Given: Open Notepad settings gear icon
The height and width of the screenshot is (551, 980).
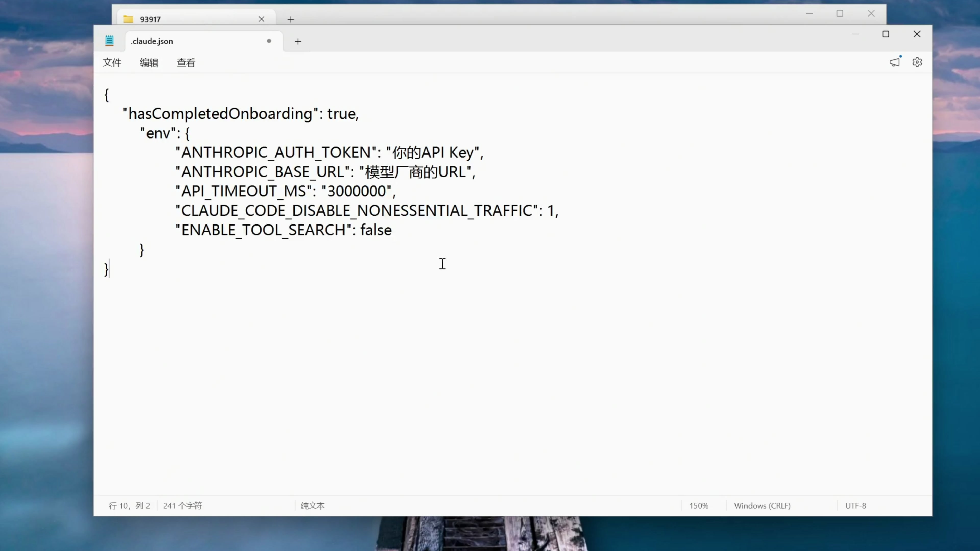Looking at the screenshot, I should tap(917, 62).
